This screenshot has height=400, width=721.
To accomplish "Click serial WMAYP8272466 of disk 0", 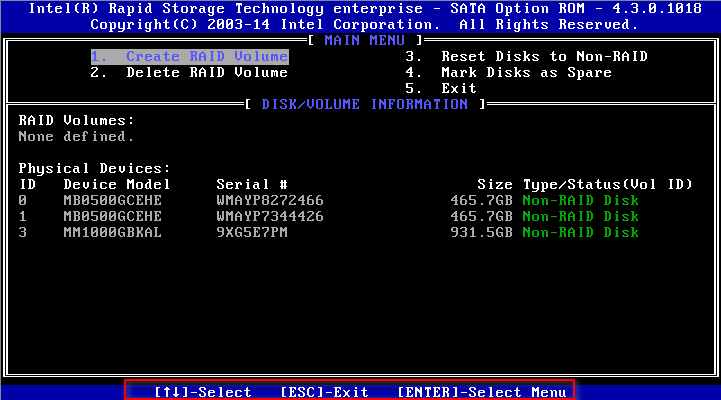I will 270,200.
